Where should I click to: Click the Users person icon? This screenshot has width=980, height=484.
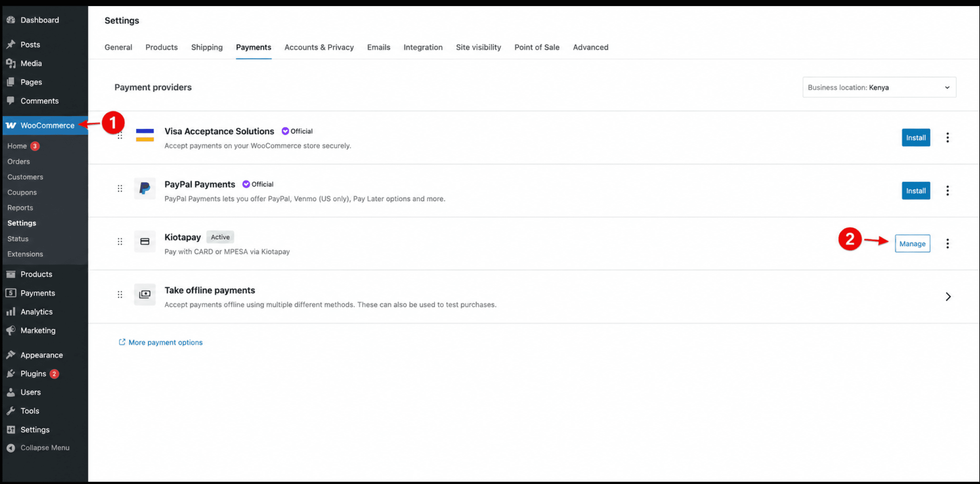coord(11,392)
